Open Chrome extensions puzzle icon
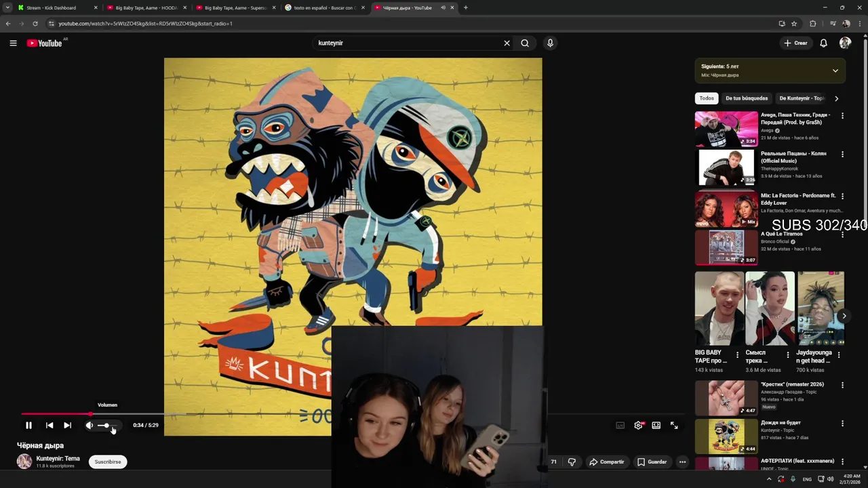Viewport: 868px width, 488px height. click(x=813, y=23)
